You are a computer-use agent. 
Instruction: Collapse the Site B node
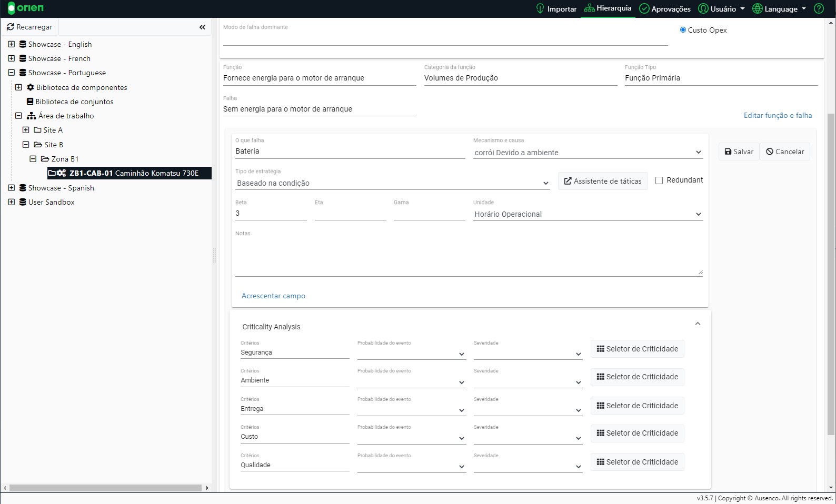pos(26,145)
